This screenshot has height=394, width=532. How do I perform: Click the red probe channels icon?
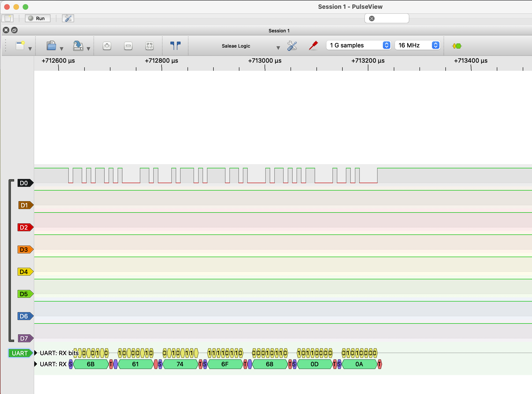[x=313, y=46]
